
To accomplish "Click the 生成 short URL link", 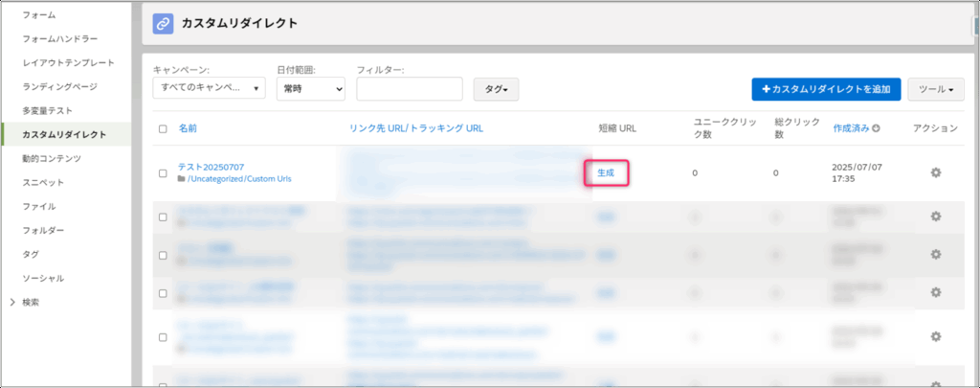I will click(x=606, y=172).
